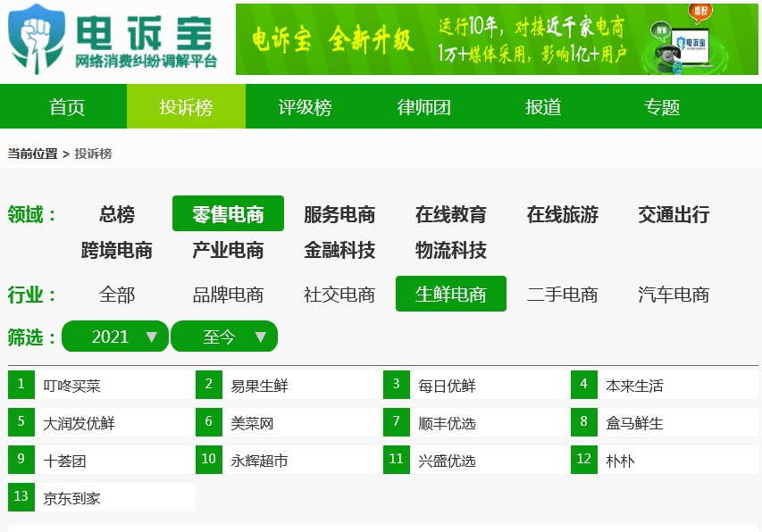Image resolution: width=762 pixels, height=532 pixels.
Task: Open 兴盛优选 ranked number 11
Action: (x=477, y=460)
